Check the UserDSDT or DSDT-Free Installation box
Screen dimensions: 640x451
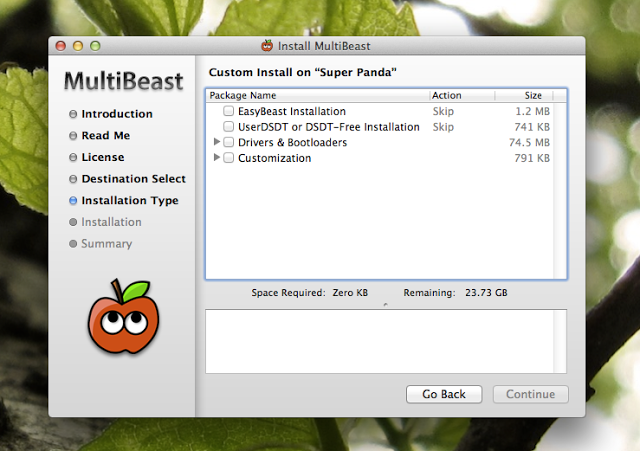[229, 127]
